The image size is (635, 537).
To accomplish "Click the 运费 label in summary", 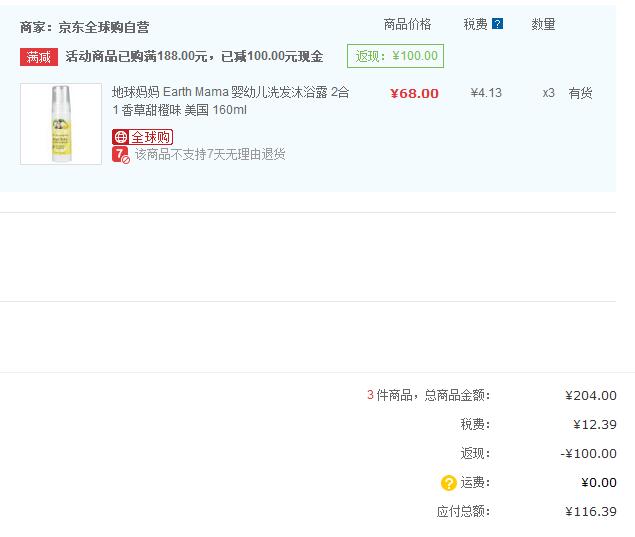I will pyautogui.click(x=475, y=483).
